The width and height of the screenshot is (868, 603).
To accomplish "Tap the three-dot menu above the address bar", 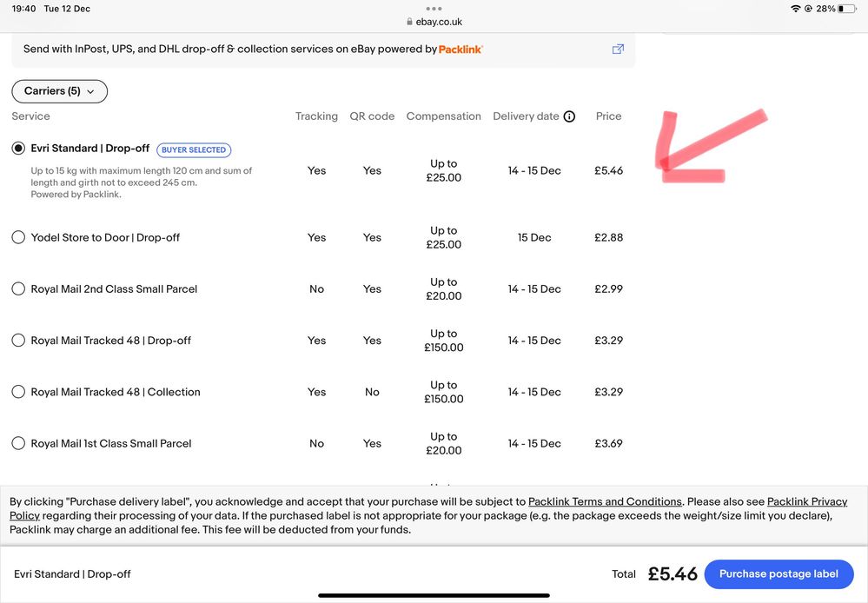I will (x=434, y=8).
